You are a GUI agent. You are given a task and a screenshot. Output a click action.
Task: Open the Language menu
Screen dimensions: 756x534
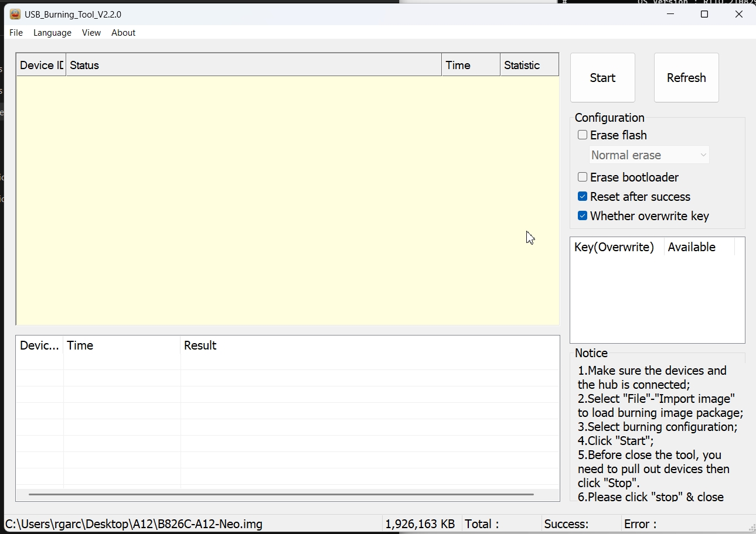click(52, 33)
